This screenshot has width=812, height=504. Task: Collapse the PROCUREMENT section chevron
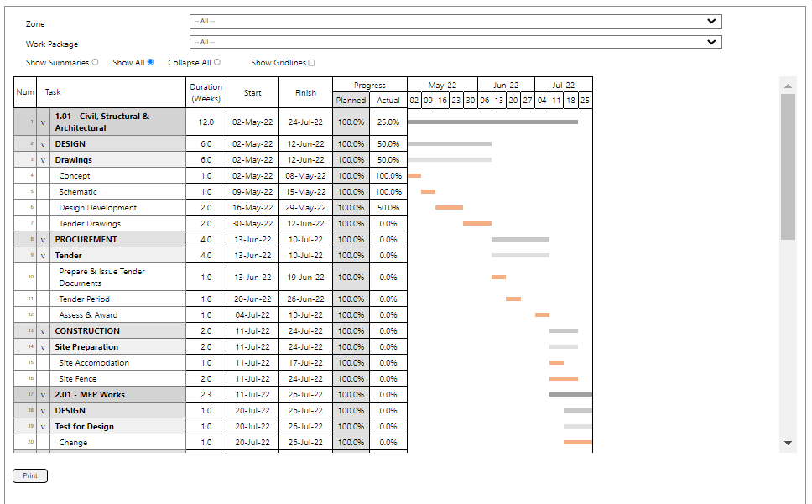pyautogui.click(x=43, y=240)
